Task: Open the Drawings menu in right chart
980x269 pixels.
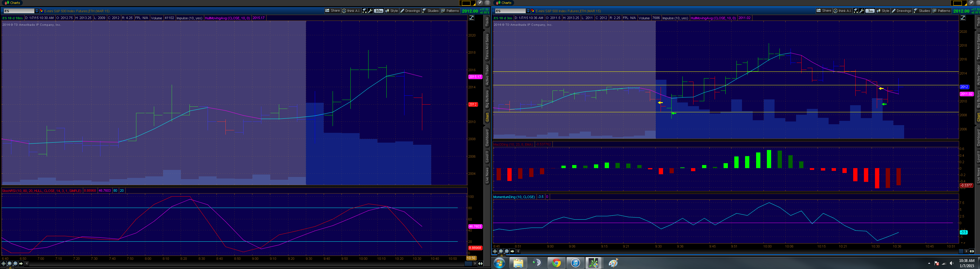Action: tap(902, 11)
